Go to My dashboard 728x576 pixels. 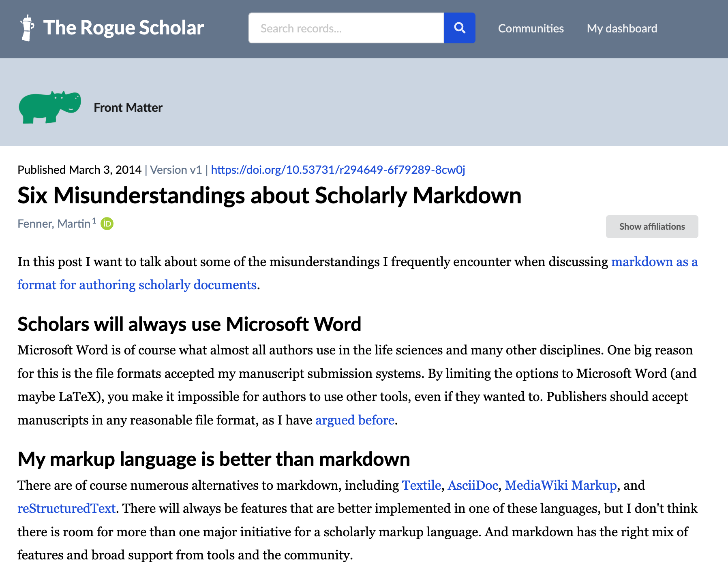(622, 28)
